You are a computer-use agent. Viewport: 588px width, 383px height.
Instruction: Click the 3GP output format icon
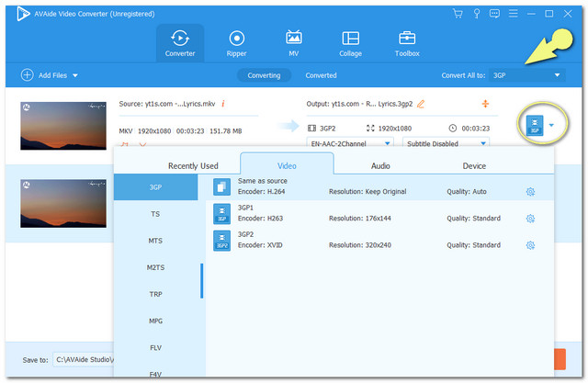coord(535,125)
